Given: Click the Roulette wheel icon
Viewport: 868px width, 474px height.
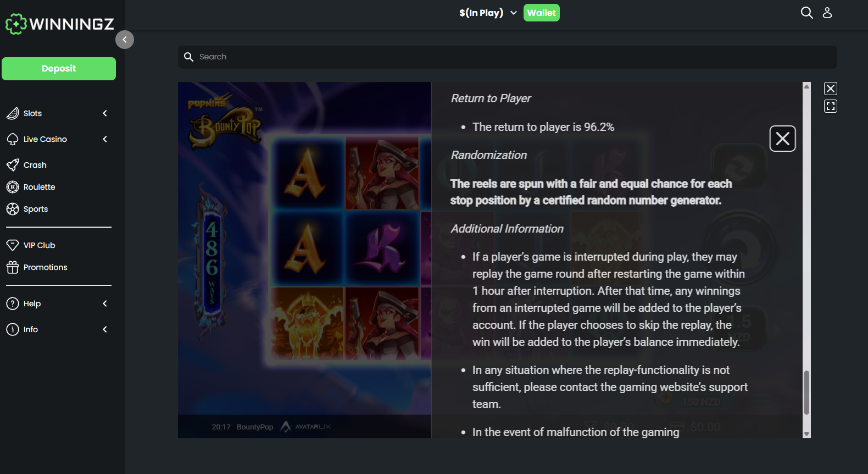Looking at the screenshot, I should [13, 187].
